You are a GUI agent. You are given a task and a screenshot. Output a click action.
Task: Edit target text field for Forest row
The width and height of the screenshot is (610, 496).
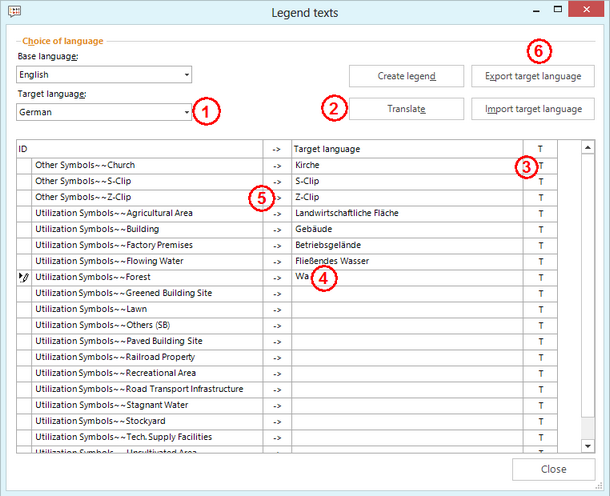[x=407, y=277]
